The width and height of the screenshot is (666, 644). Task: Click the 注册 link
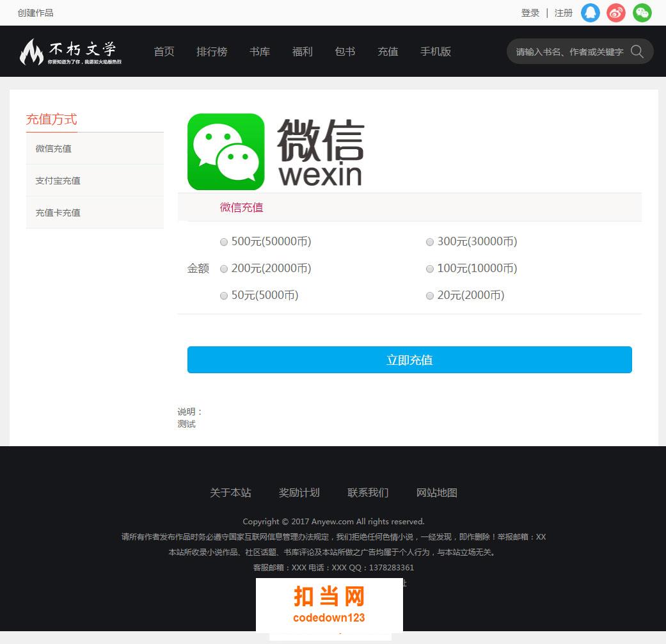tap(564, 13)
